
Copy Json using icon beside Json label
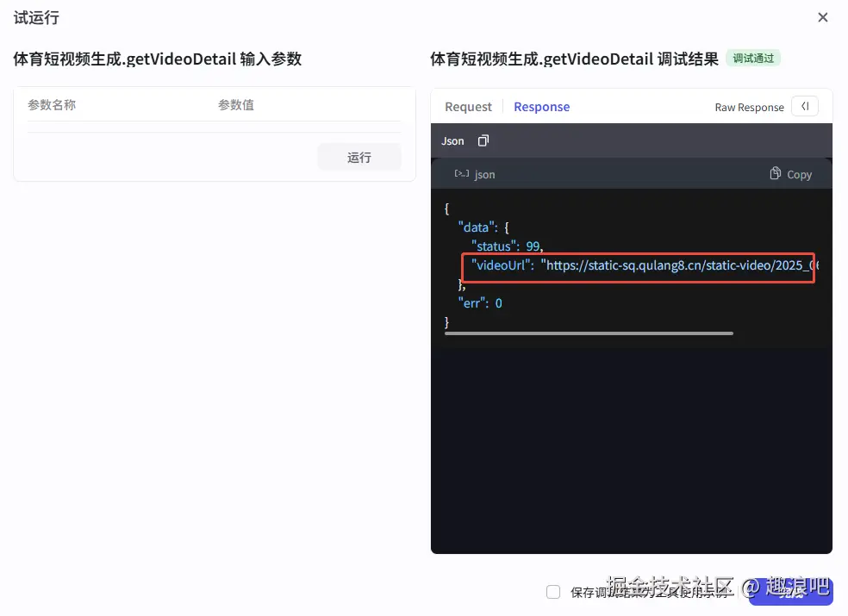(x=483, y=141)
